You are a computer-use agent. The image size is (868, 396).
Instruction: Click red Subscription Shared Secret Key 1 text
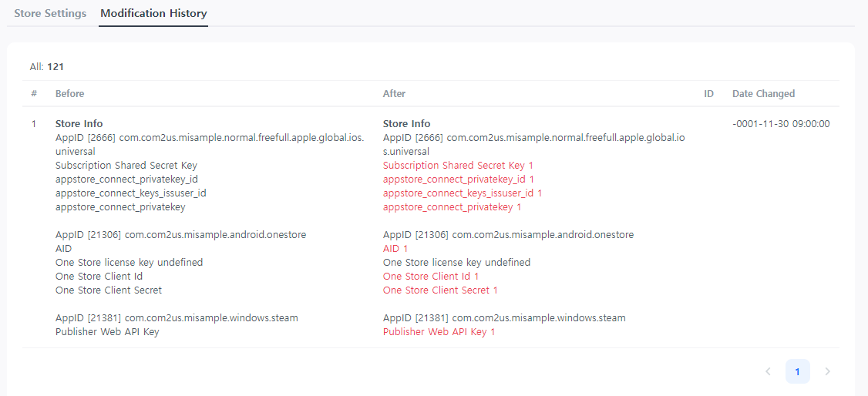tap(458, 165)
